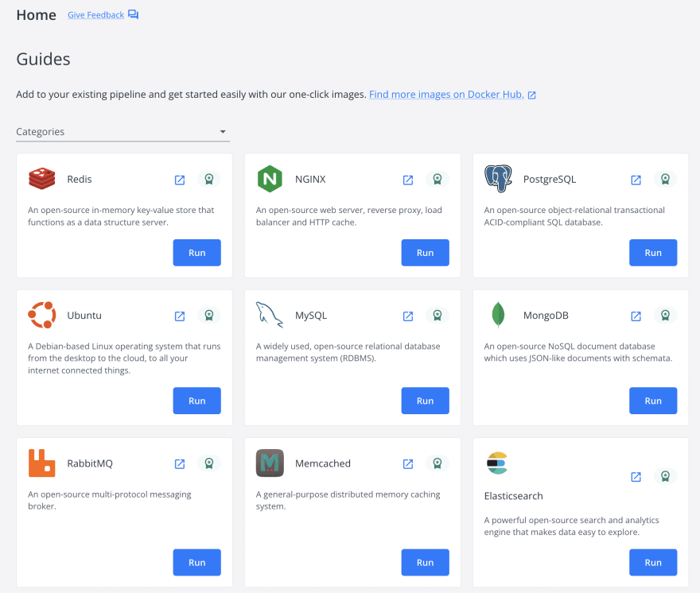Click the Memcached card title
This screenshot has width=700, height=593.
point(323,463)
